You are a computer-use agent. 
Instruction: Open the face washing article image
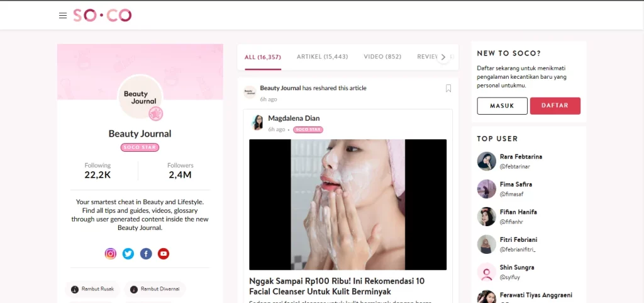coord(348,205)
